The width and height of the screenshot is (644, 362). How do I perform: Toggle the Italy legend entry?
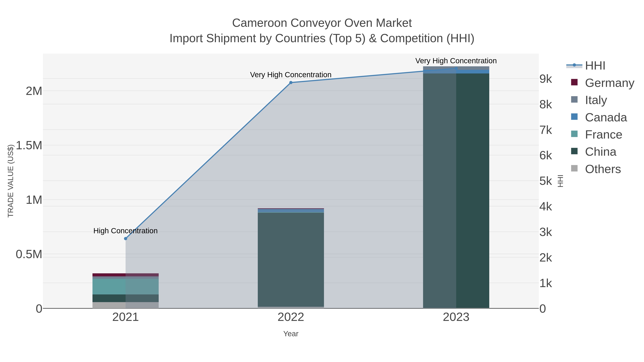(589, 100)
